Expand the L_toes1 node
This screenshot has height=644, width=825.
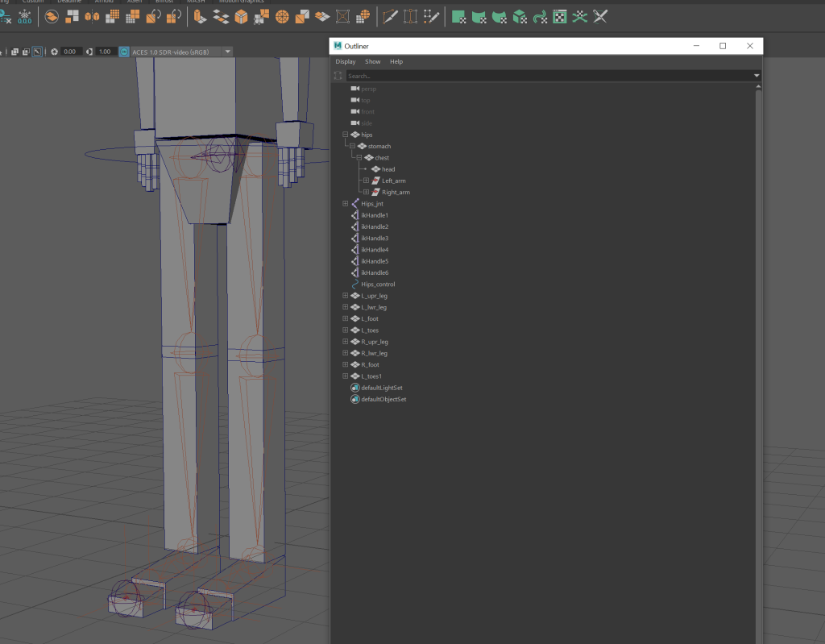[x=345, y=376]
